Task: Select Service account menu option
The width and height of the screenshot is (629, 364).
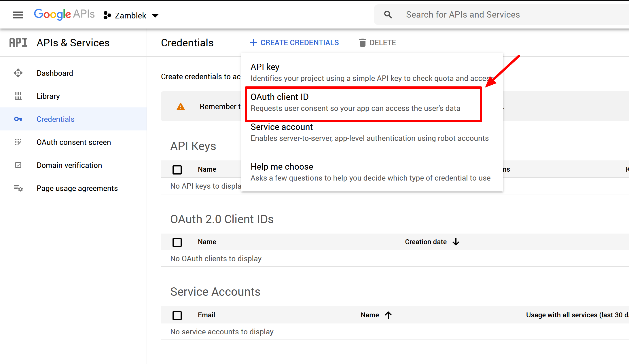Action: pyautogui.click(x=369, y=133)
